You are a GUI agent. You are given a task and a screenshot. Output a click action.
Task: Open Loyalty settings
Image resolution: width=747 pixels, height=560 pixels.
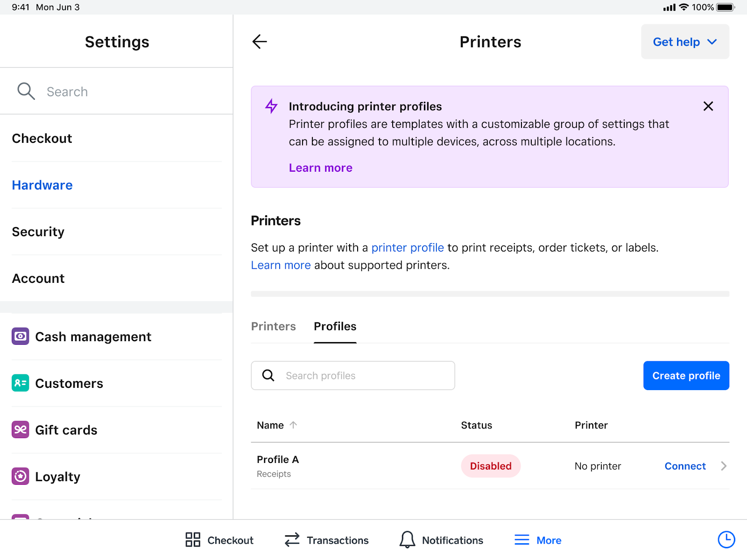point(58,476)
